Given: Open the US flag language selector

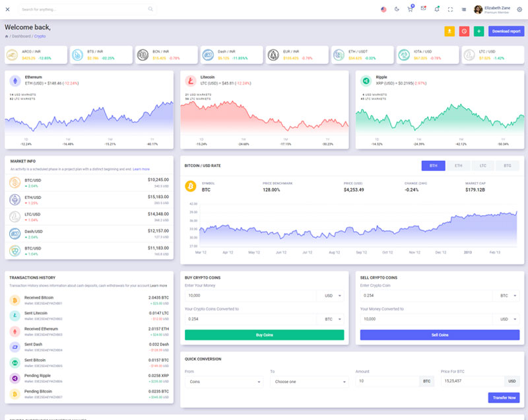Looking at the screenshot, I should (x=383, y=9).
